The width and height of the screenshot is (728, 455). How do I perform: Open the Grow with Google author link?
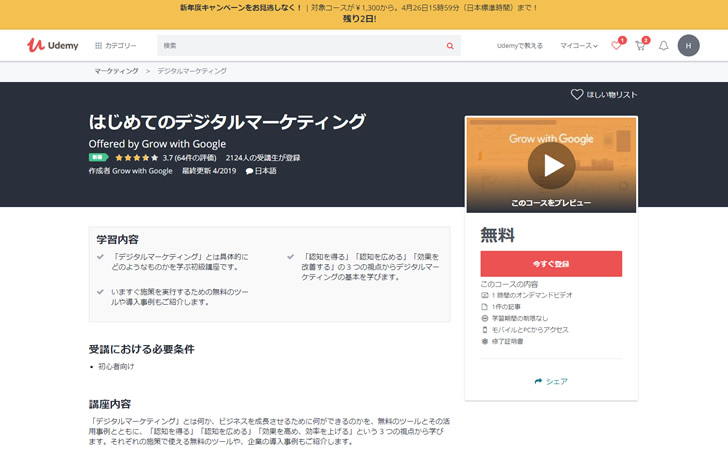click(142, 171)
